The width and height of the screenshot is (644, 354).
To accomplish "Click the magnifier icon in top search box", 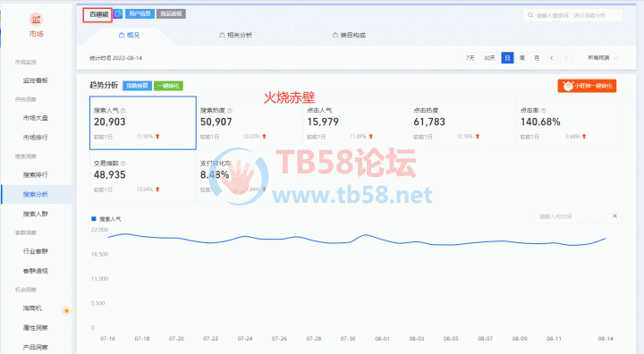I will click(530, 15).
